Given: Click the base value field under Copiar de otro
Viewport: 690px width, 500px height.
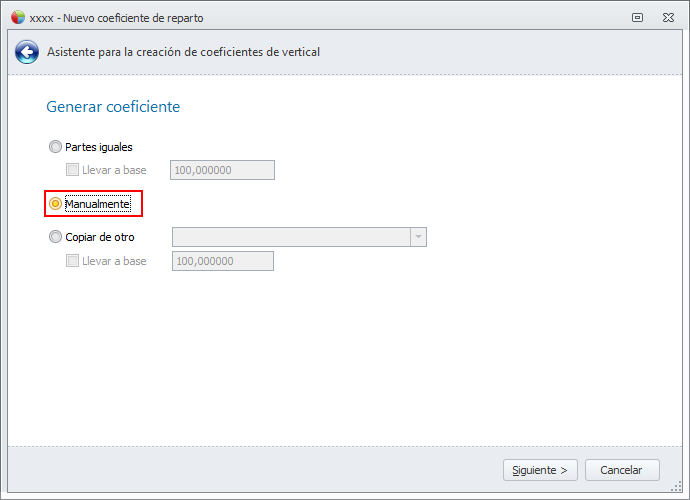Looking at the screenshot, I should click(x=223, y=261).
